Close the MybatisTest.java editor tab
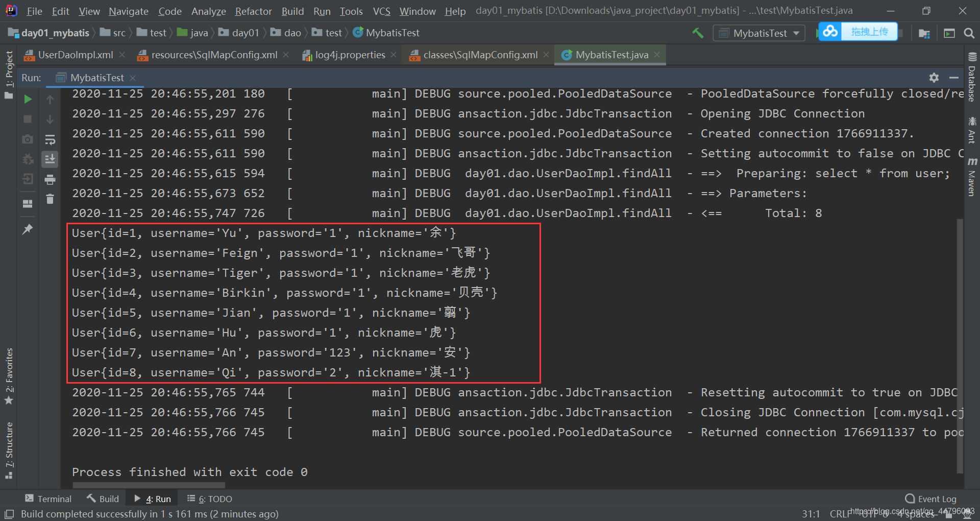Image resolution: width=980 pixels, height=521 pixels. 657,55
